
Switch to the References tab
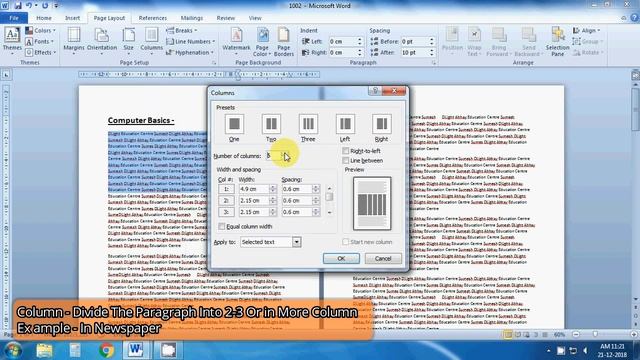coord(153,18)
